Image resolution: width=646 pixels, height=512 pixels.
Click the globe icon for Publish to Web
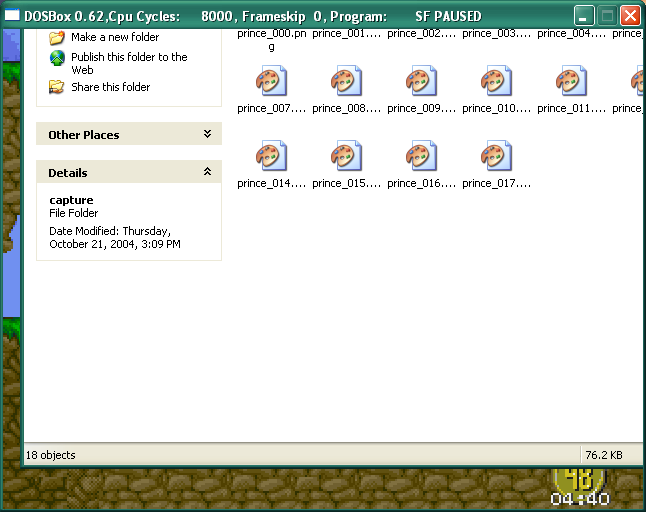pos(57,58)
